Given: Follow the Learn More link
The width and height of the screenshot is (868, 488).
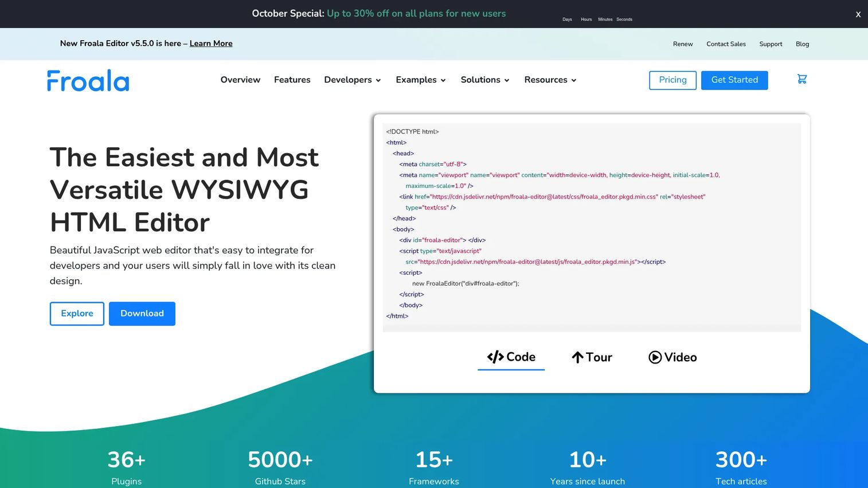Looking at the screenshot, I should [x=211, y=44].
